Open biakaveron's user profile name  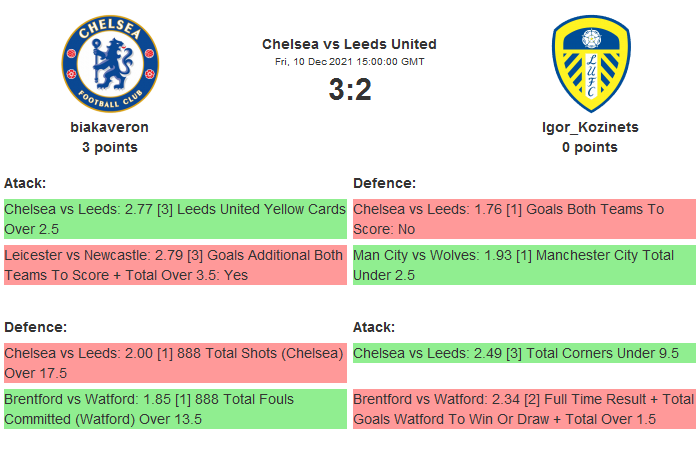click(x=110, y=127)
